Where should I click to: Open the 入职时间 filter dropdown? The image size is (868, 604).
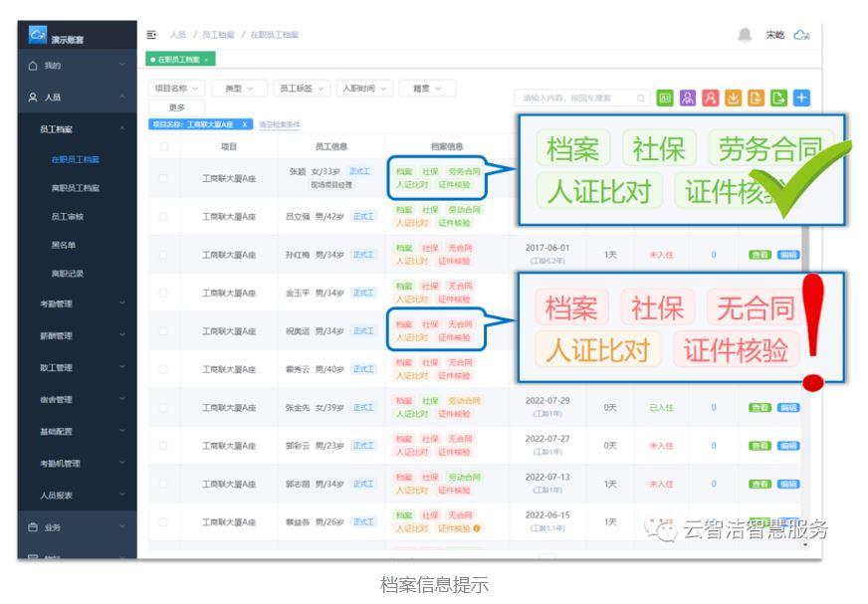(360, 88)
